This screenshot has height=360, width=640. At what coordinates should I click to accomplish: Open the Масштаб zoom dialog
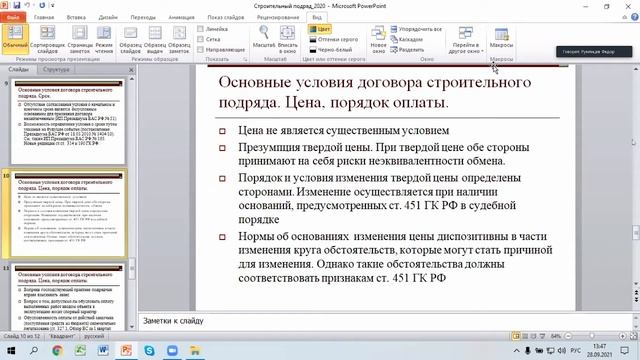tap(264, 38)
